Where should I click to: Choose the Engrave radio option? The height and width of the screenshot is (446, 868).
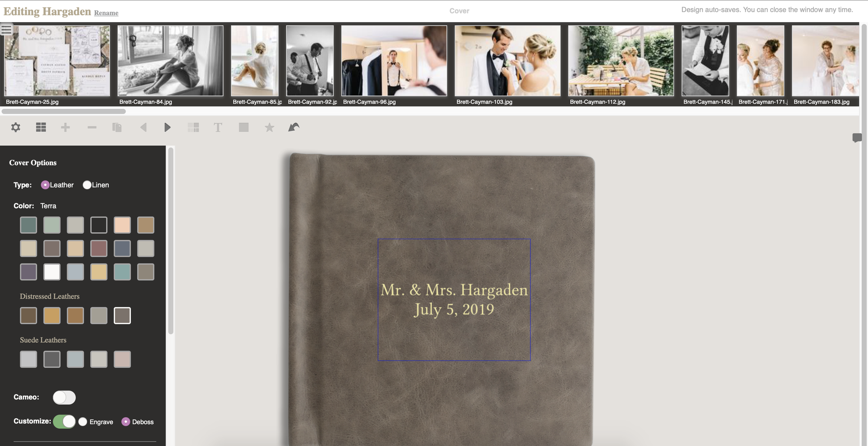coord(83,422)
